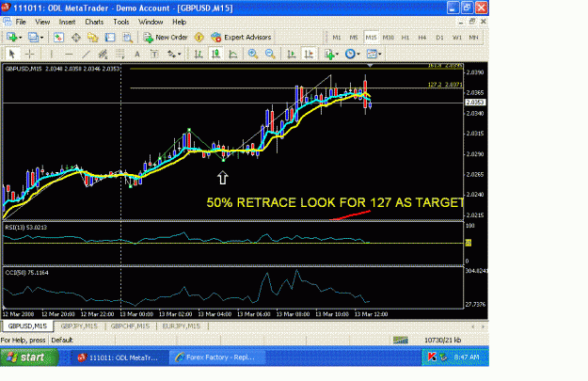588x381 pixels.
Task: Open the Data Window icon
Action: [76, 37]
